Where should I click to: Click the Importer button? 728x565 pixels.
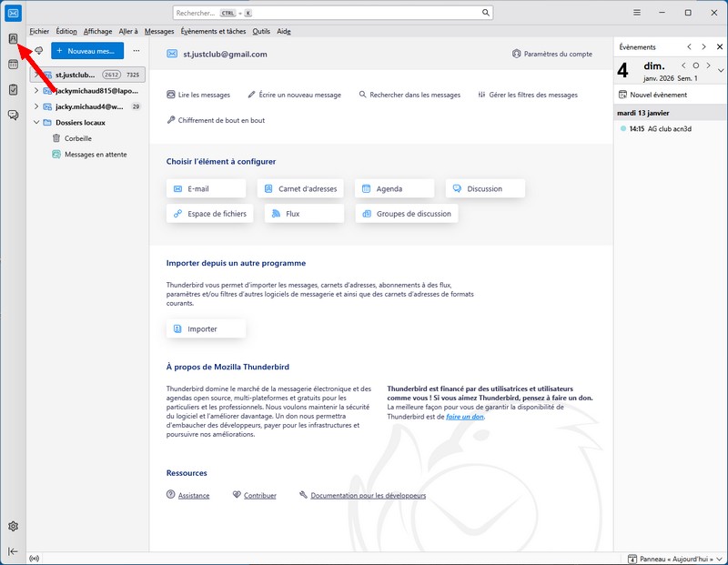206,328
